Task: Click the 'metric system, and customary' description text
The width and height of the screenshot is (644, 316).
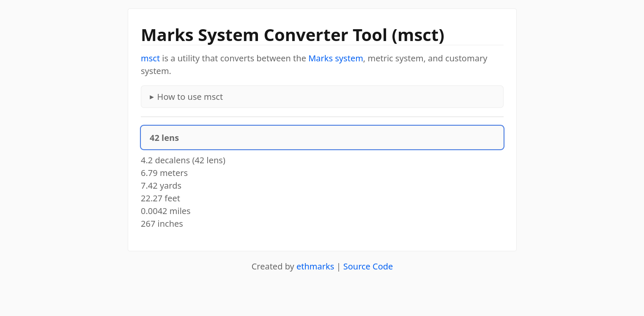Action: pyautogui.click(x=427, y=58)
